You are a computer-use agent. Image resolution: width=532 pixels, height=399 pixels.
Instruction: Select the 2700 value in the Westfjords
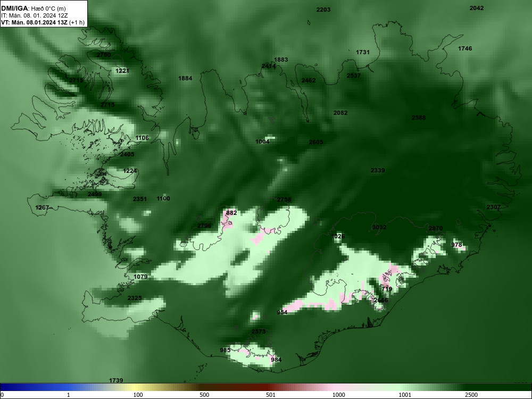pyautogui.click(x=104, y=55)
